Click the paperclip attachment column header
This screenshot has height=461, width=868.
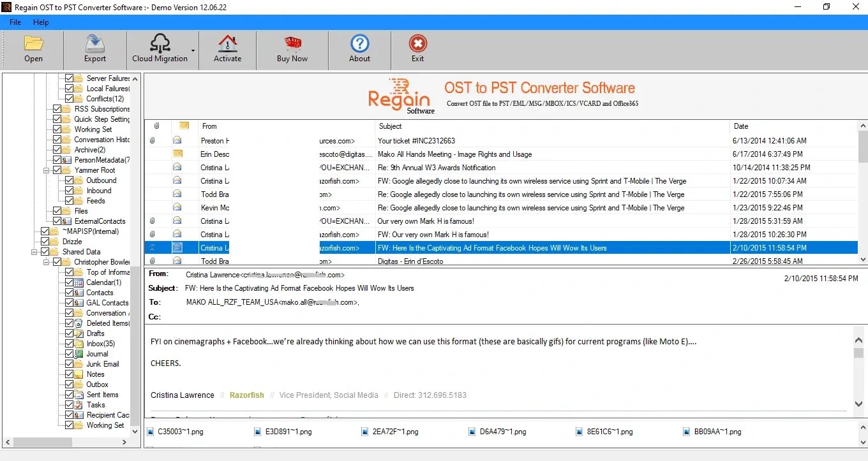[x=156, y=126]
